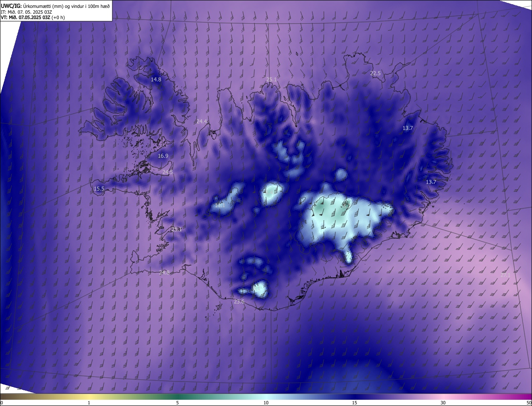Viewport: 532px width, 406px height.
Task: Pick the 16.9 value label
Action: click(163, 156)
